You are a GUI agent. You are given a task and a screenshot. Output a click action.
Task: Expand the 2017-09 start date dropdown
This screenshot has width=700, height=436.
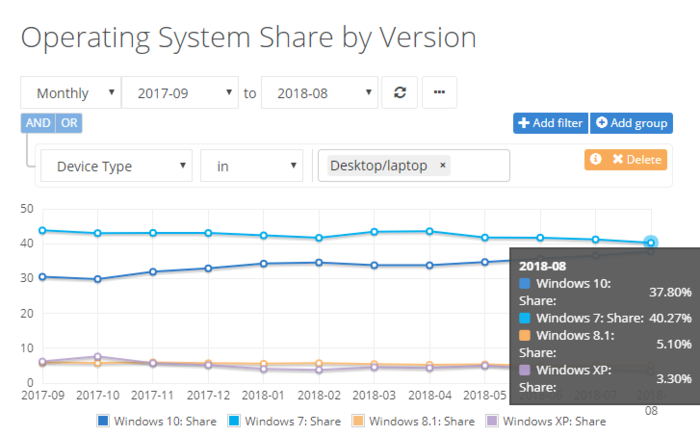pyautogui.click(x=180, y=93)
